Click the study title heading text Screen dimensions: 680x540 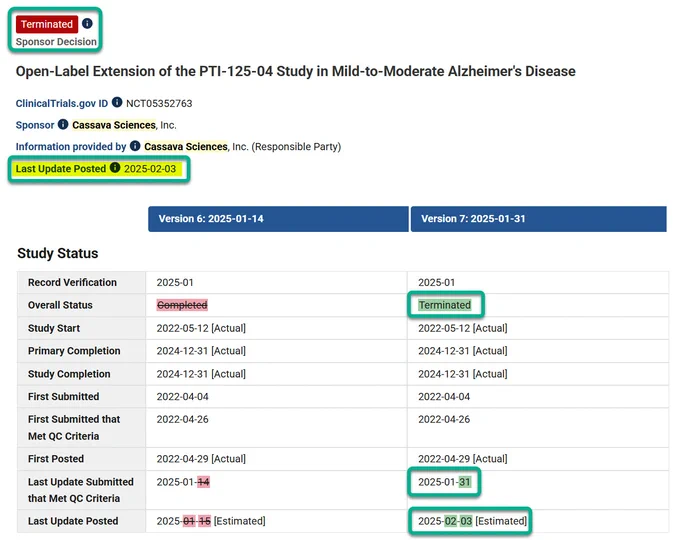pos(295,71)
